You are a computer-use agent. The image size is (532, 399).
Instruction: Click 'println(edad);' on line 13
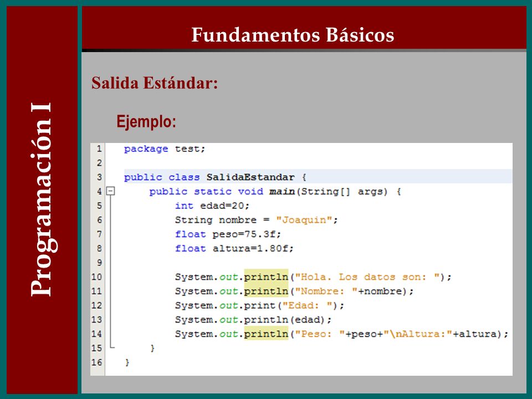click(x=288, y=320)
